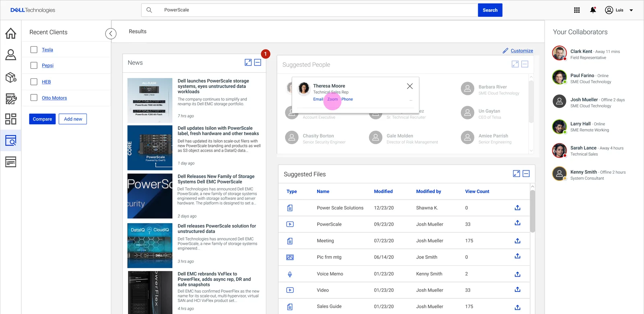Viewport: 644px width, 314px height.
Task: Click the search magnifier icon
Action: [149, 10]
